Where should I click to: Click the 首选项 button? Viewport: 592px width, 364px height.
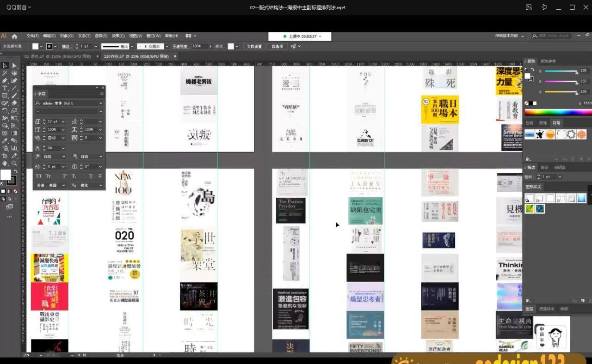tap(277, 46)
